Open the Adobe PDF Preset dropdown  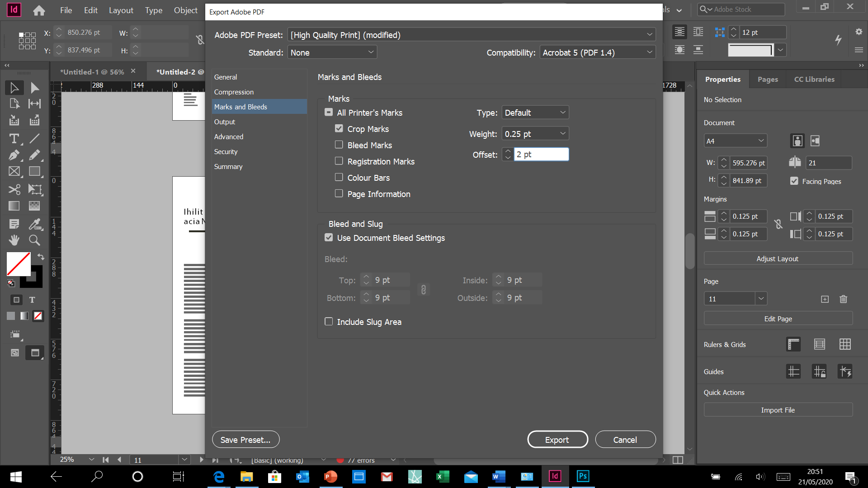pos(471,34)
